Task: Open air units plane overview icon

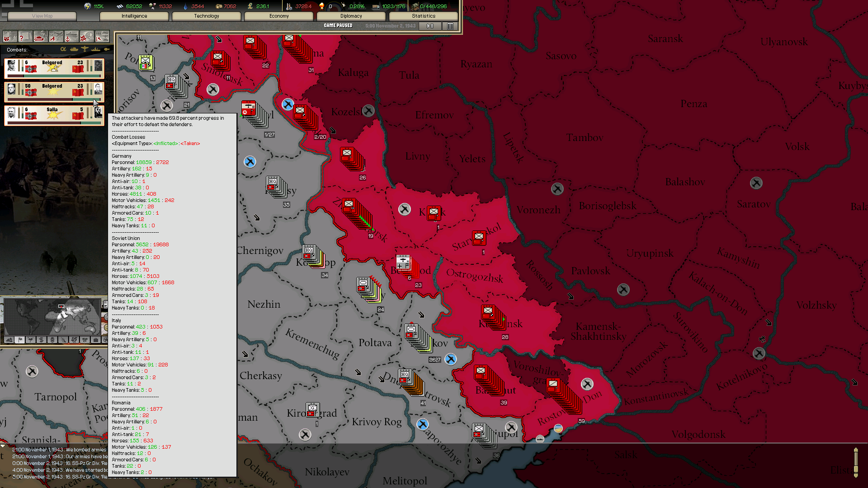Action: point(56,37)
